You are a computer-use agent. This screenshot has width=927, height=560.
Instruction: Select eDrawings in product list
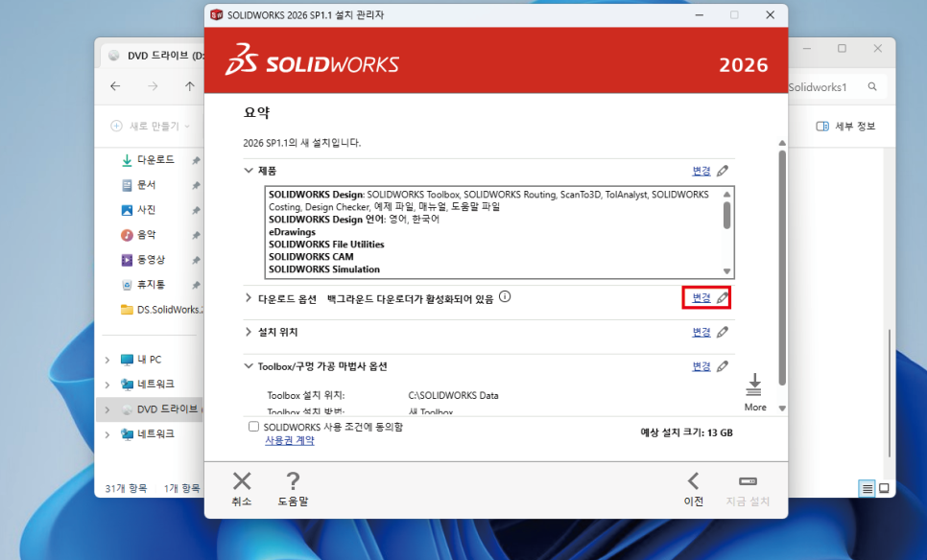292,232
